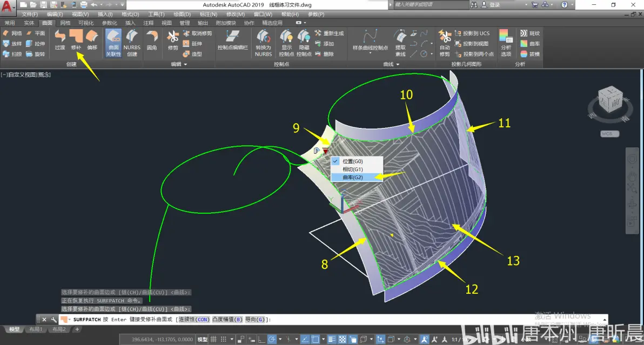644x345 pixels.
Task: Toggle polar tracking in status bar
Action: coord(272,339)
